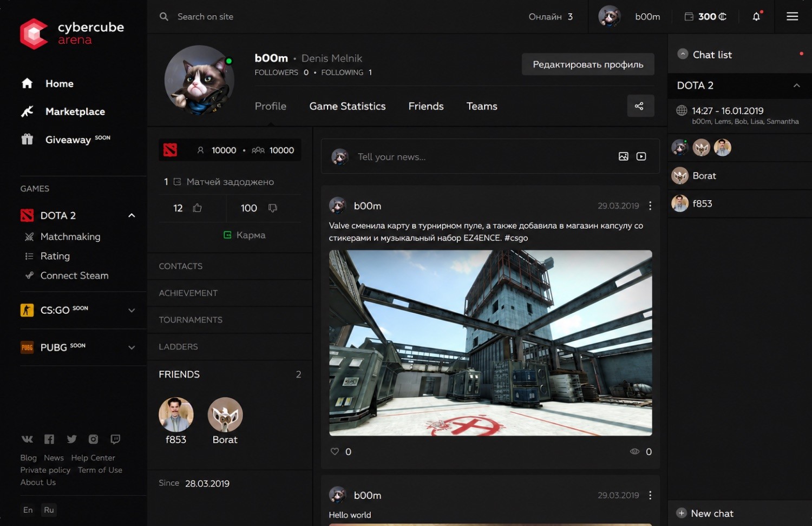The image size is (812, 526).
Task: Open friend Borat avatar in Friends list
Action: (x=225, y=415)
